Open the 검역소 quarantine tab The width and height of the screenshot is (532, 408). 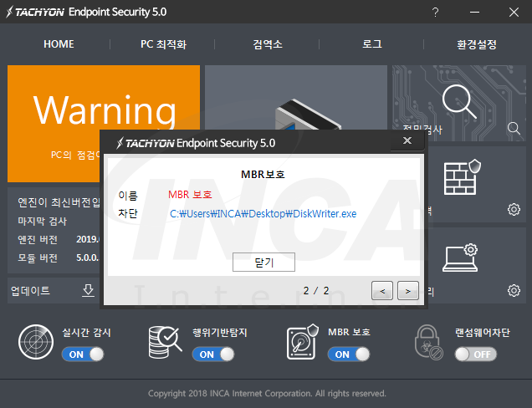point(268,44)
